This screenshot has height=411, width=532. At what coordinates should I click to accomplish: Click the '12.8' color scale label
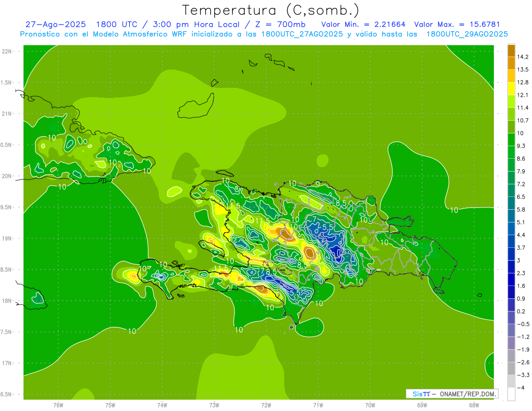[x=523, y=82]
